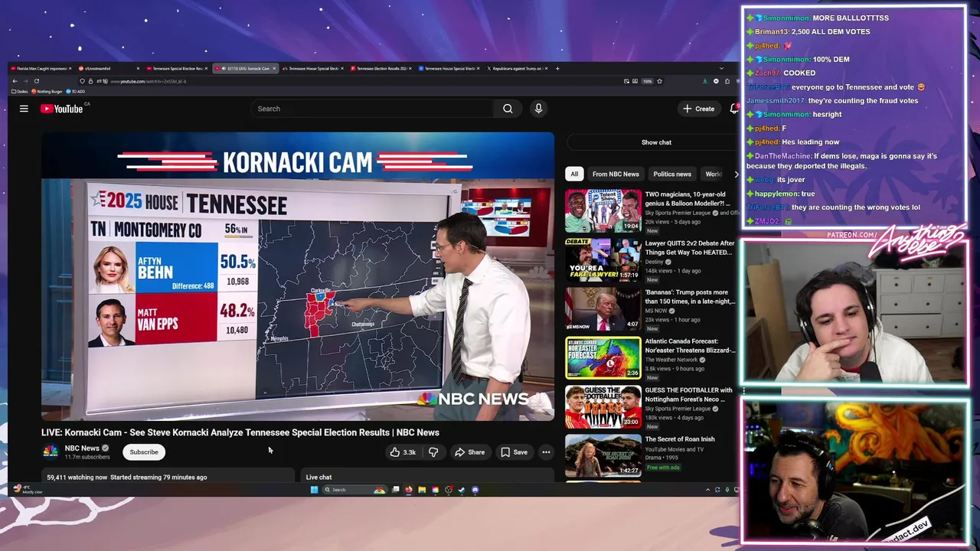Open Atlantic Canada Forecast video thumbnail
The width and height of the screenshot is (980, 551).
[x=603, y=357]
